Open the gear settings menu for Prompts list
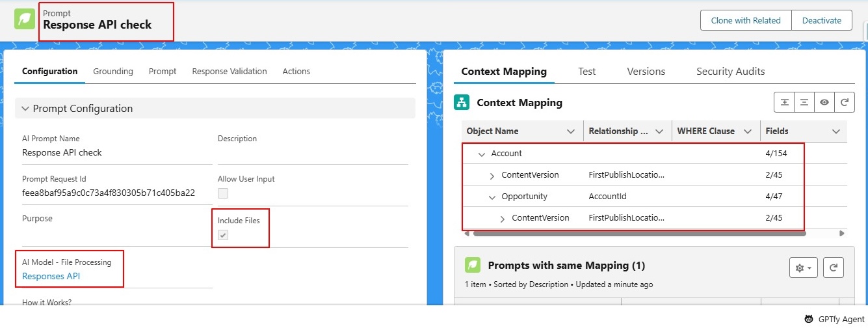 click(x=803, y=268)
